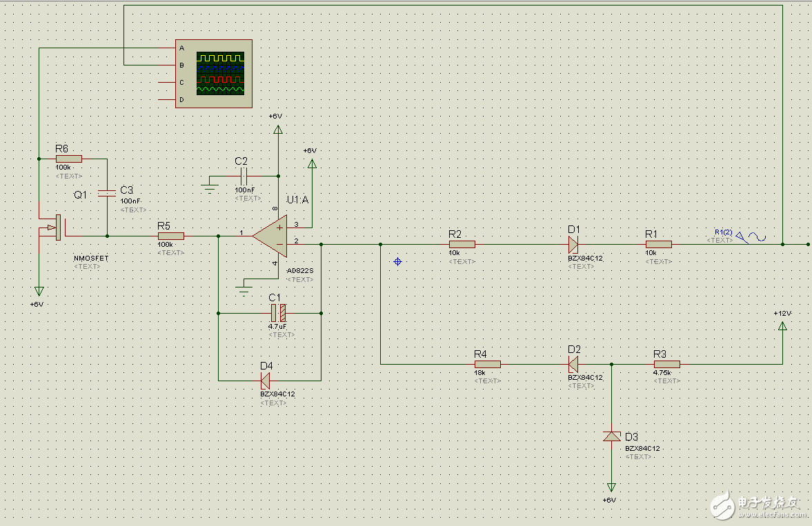This screenshot has height=526, width=812.
Task: Select electrolytic capacitor C1 symbol
Action: (x=279, y=313)
